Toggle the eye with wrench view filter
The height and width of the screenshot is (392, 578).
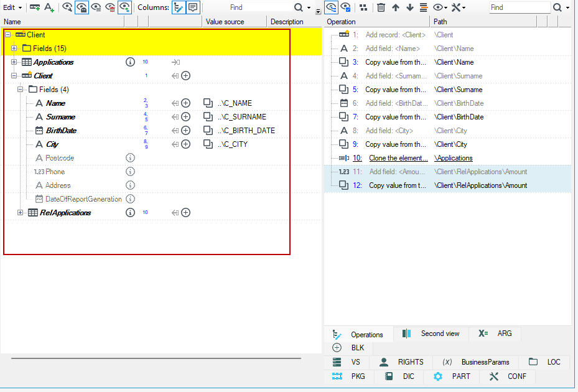coord(67,7)
